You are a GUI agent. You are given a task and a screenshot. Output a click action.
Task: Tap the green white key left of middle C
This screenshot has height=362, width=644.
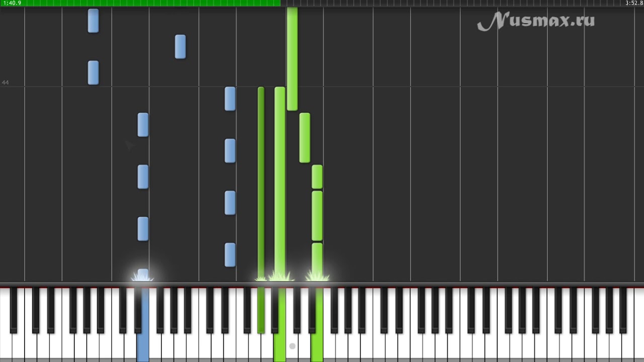(x=279, y=347)
